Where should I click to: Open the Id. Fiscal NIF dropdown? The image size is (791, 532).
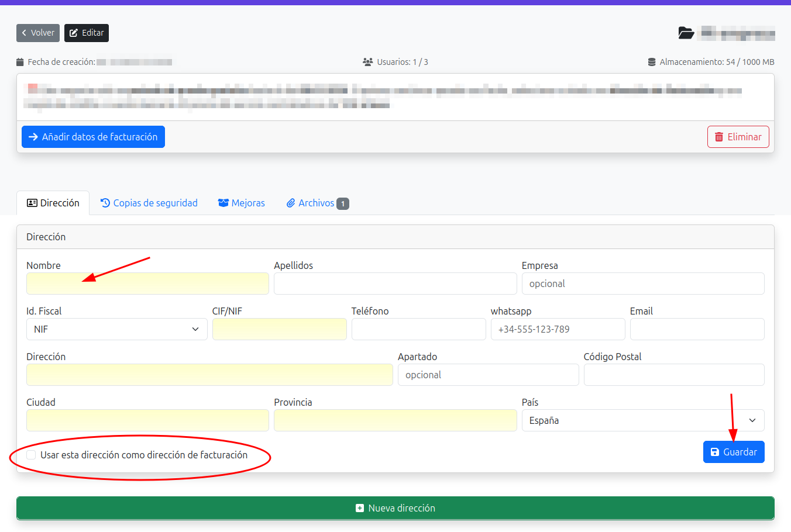(116, 329)
